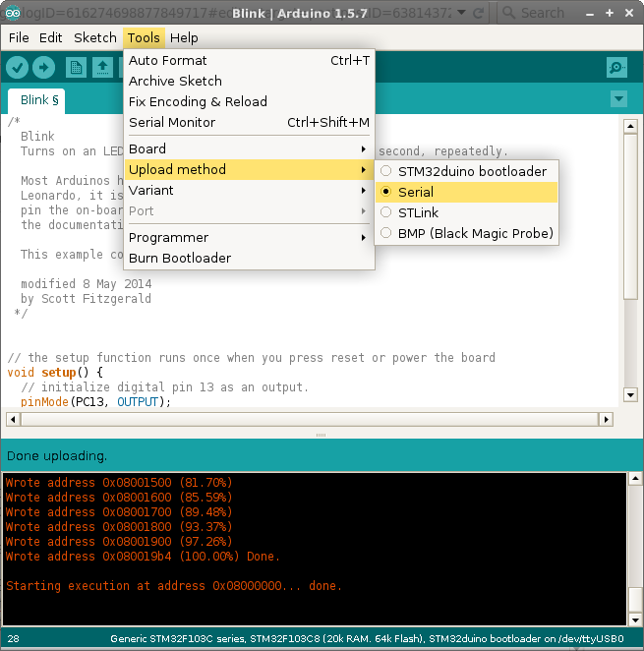The width and height of the screenshot is (644, 651).
Task: Click the horizontal scrollbar right arrow
Action: click(606, 419)
